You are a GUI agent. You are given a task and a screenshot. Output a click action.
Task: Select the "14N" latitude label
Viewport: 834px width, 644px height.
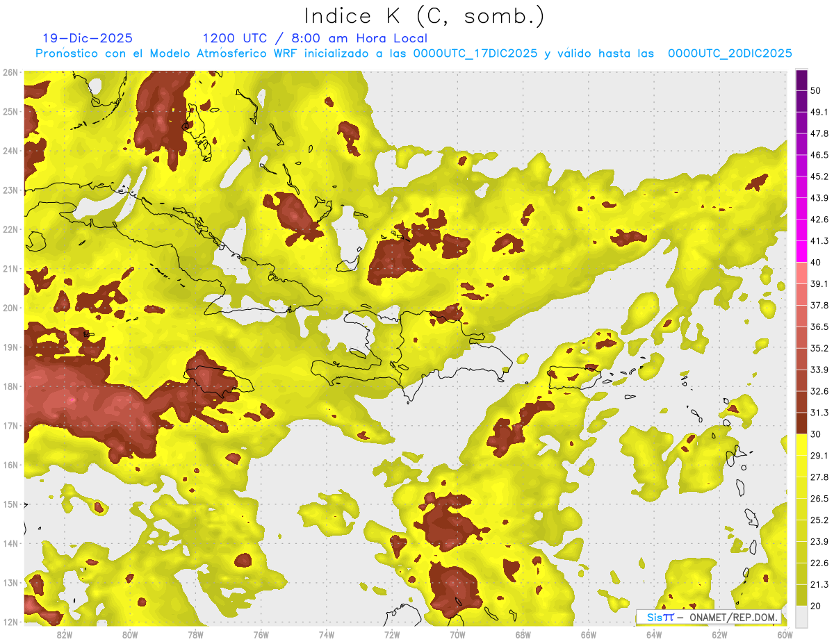click(10, 543)
